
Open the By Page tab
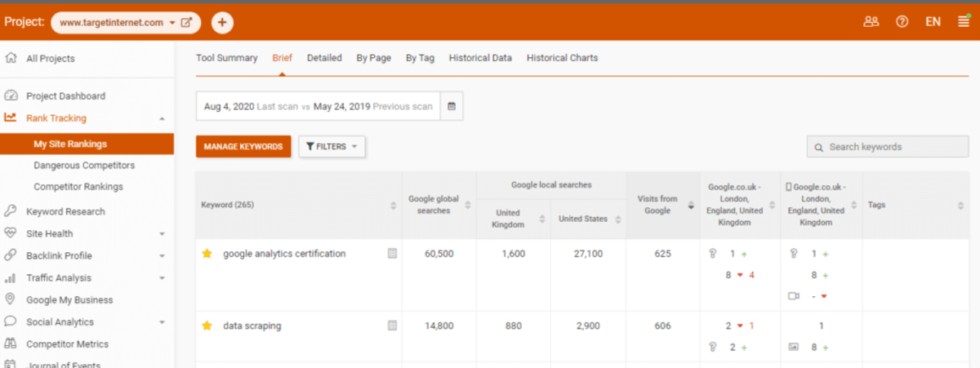pos(373,58)
